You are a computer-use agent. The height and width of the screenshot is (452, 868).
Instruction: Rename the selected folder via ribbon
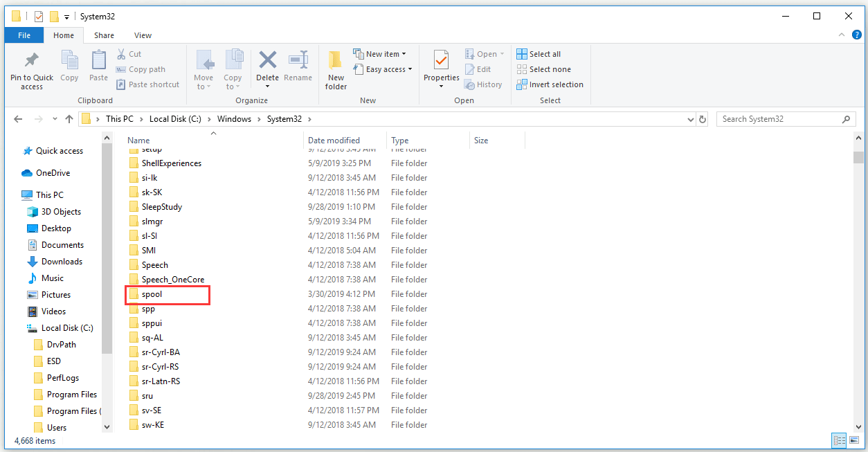pyautogui.click(x=298, y=66)
